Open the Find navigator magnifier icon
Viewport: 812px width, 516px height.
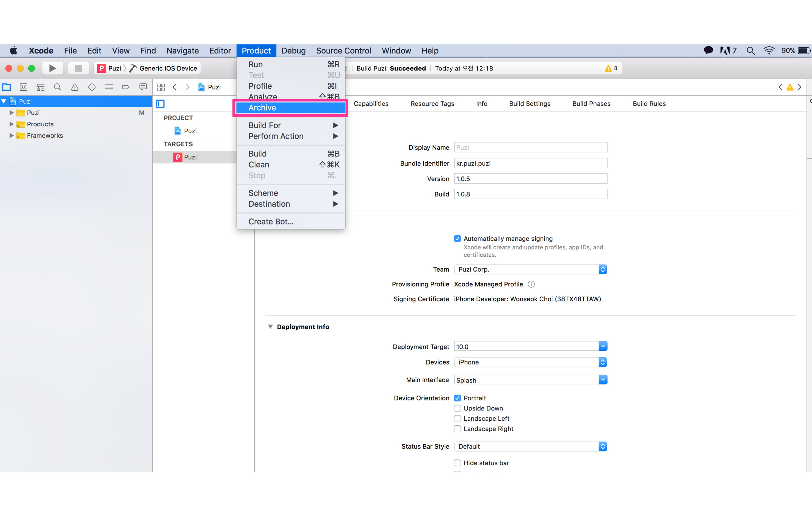[58, 87]
